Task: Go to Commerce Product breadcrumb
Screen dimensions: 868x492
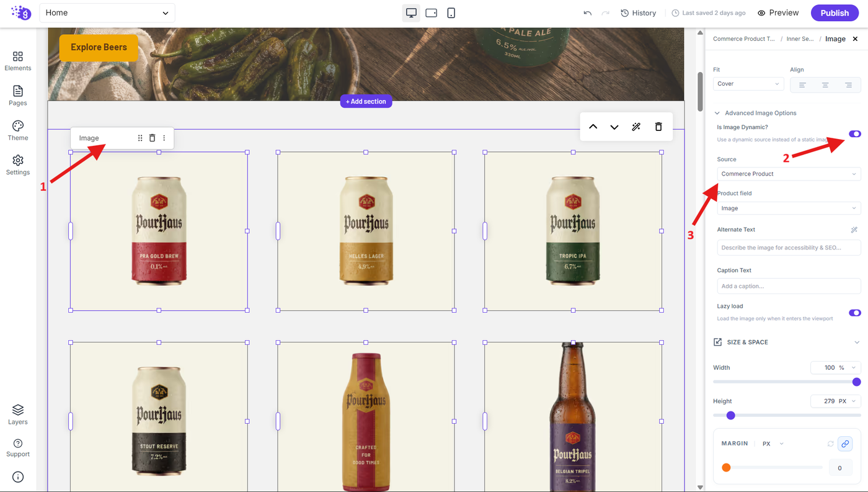Action: point(744,38)
